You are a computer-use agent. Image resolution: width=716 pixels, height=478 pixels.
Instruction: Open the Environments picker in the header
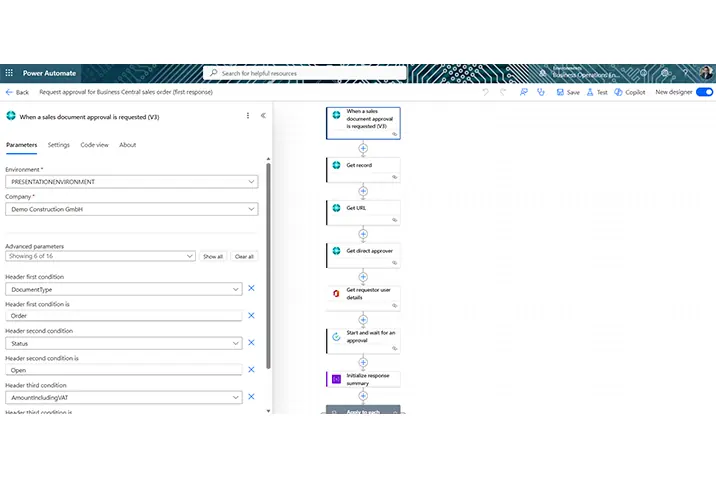[x=579, y=73]
